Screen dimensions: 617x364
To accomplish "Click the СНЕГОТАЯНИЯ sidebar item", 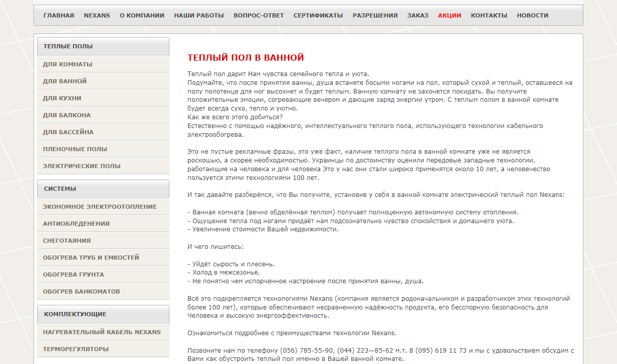I will [x=67, y=241].
